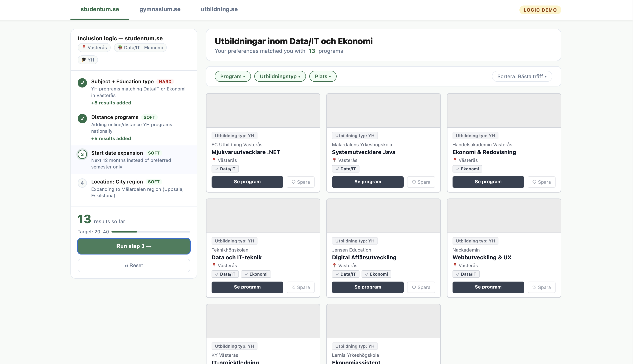Select the Start date expansion step row

[134, 160]
